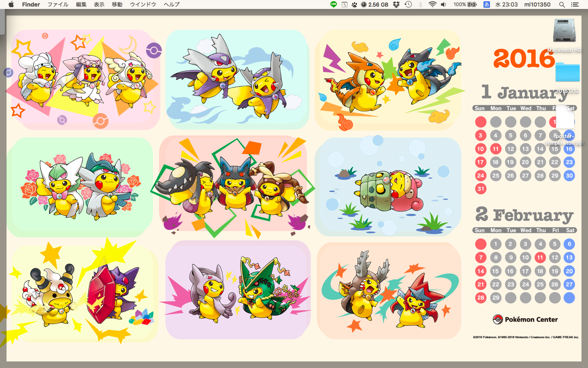Open the あ input source menu

click(486, 4)
